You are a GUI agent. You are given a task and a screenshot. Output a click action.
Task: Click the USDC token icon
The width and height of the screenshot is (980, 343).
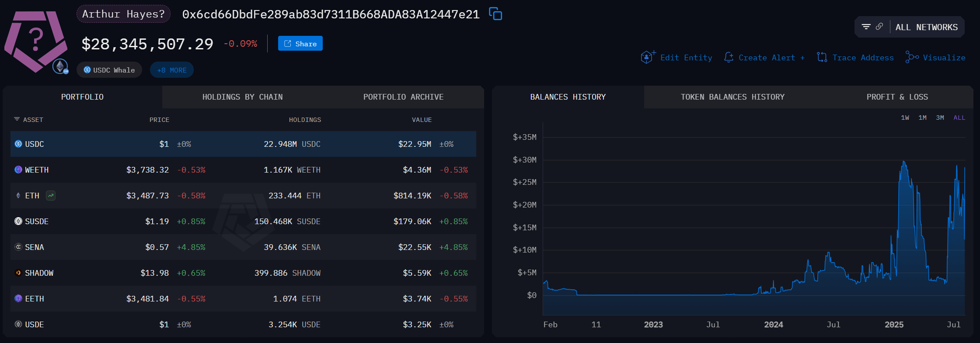[x=18, y=144]
